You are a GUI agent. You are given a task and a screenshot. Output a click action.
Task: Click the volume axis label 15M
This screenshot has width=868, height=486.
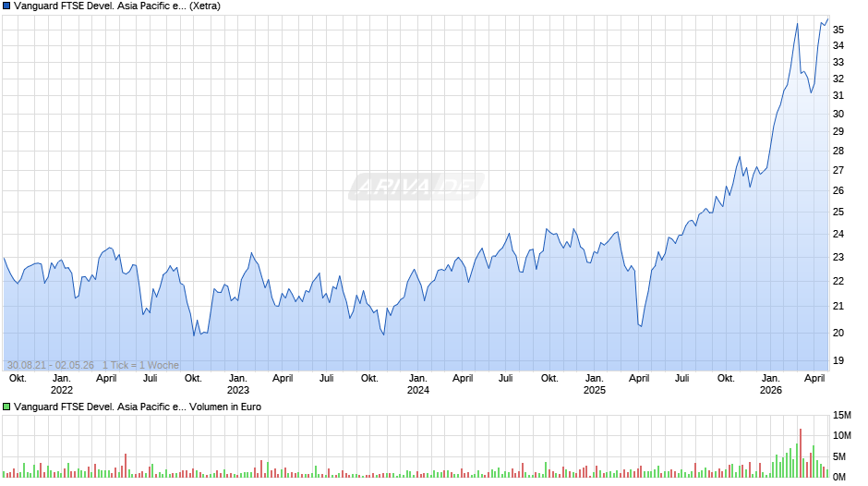pos(842,415)
